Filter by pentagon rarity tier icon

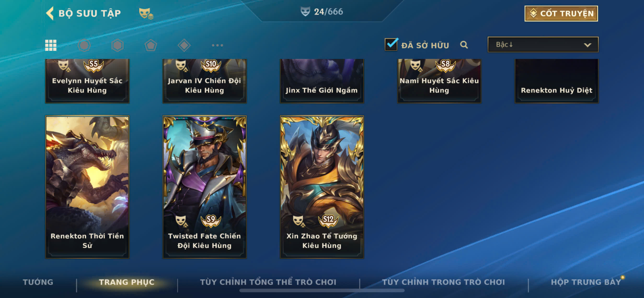pos(151,45)
